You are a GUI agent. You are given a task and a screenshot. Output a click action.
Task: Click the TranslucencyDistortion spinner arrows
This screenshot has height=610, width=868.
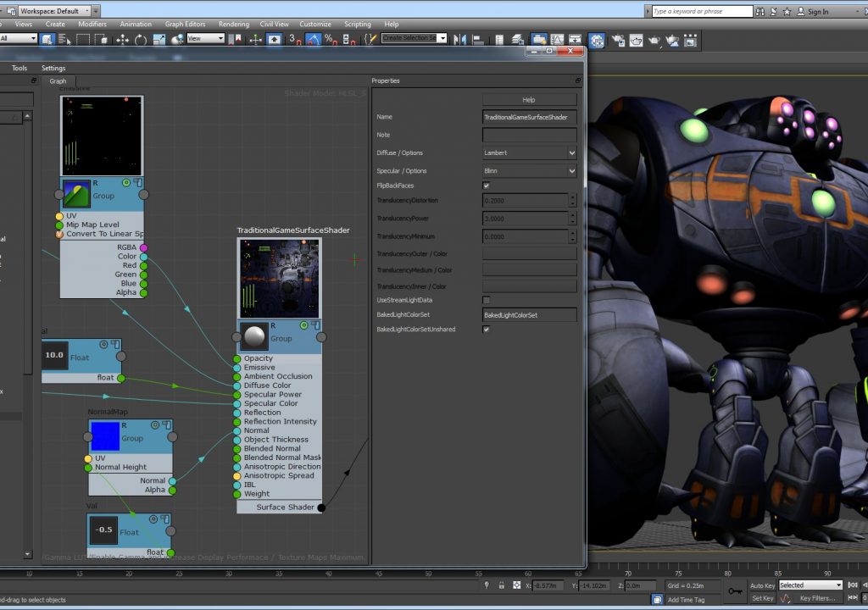tap(573, 201)
